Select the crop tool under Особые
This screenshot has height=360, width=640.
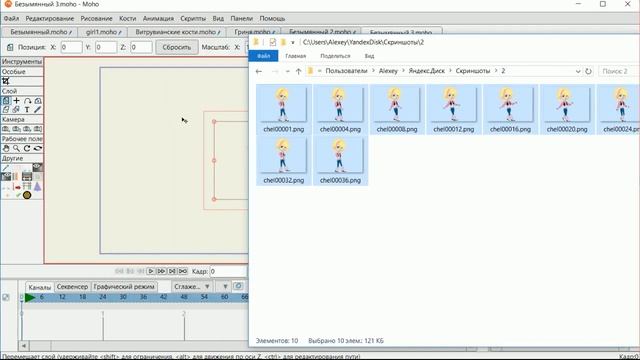[x=6, y=81]
